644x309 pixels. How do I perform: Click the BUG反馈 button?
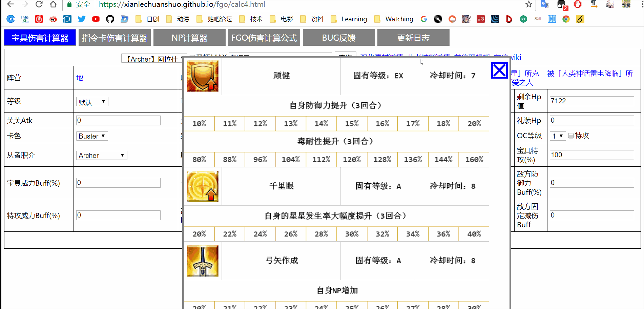pyautogui.click(x=339, y=38)
